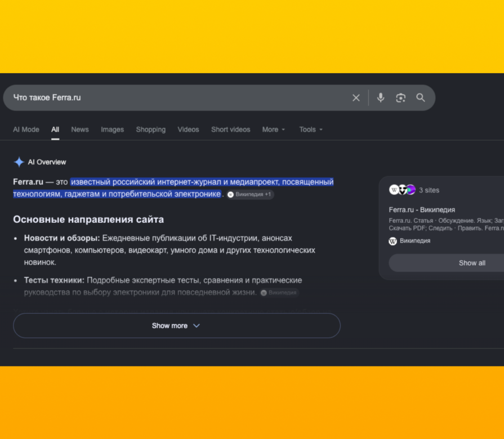The height and width of the screenshot is (439, 504).
Task: Open the faded Википедия citation chip
Action: click(279, 293)
